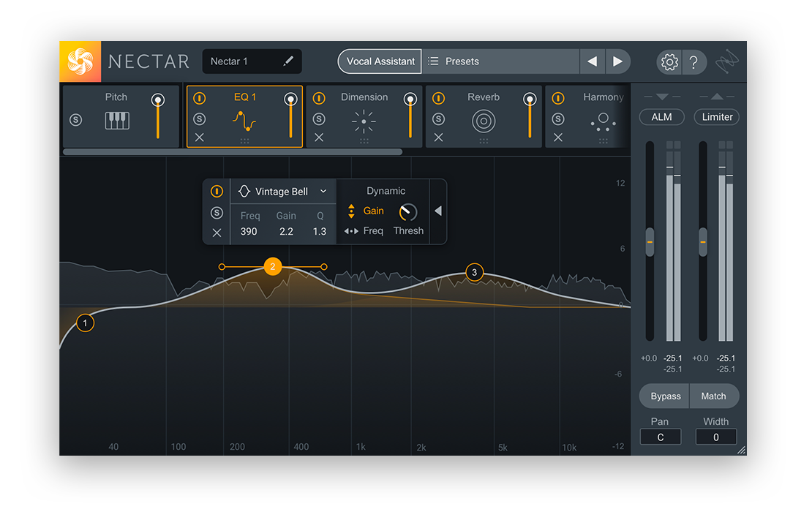Open the Vintage Bell filter type dropdown
This screenshot has width=812, height=512.
coord(282,192)
